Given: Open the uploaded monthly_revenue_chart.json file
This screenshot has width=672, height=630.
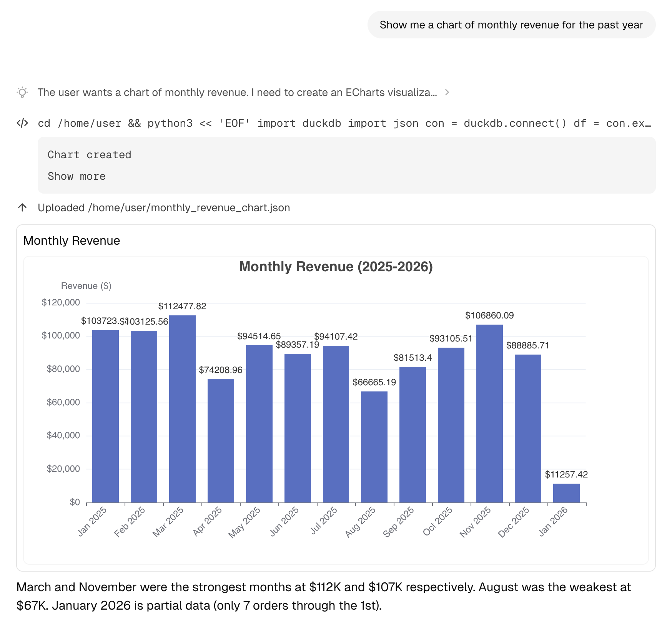Looking at the screenshot, I should pos(164,207).
